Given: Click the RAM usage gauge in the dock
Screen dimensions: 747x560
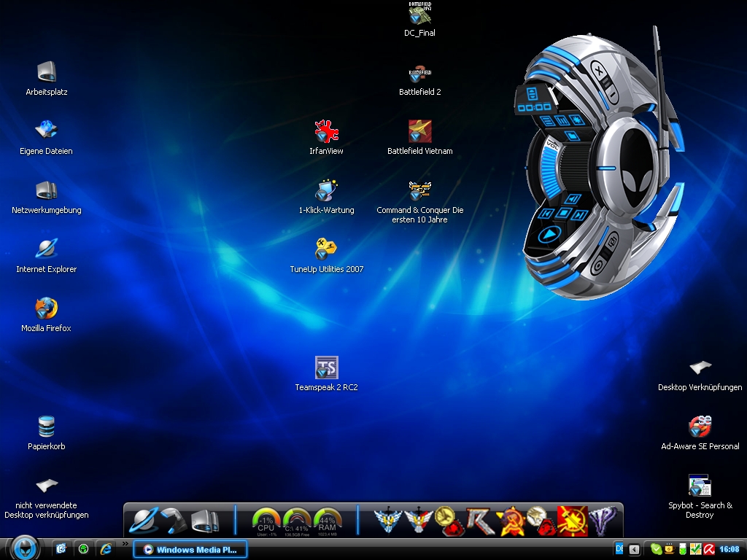Looking at the screenshot, I should point(328,522).
